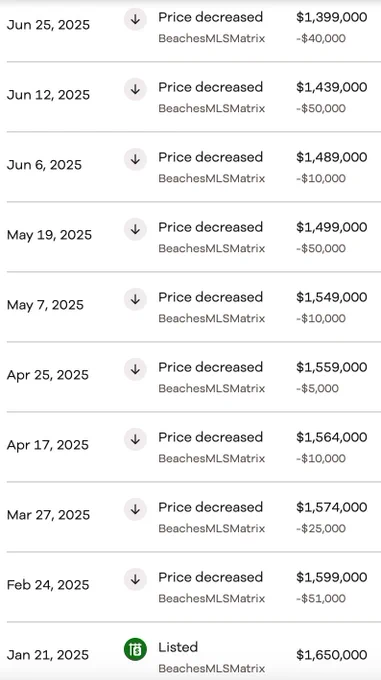The height and width of the screenshot is (680, 381).
Task: Open the BeachesMLSMatrix source under the Listed entry
Action: click(x=212, y=668)
